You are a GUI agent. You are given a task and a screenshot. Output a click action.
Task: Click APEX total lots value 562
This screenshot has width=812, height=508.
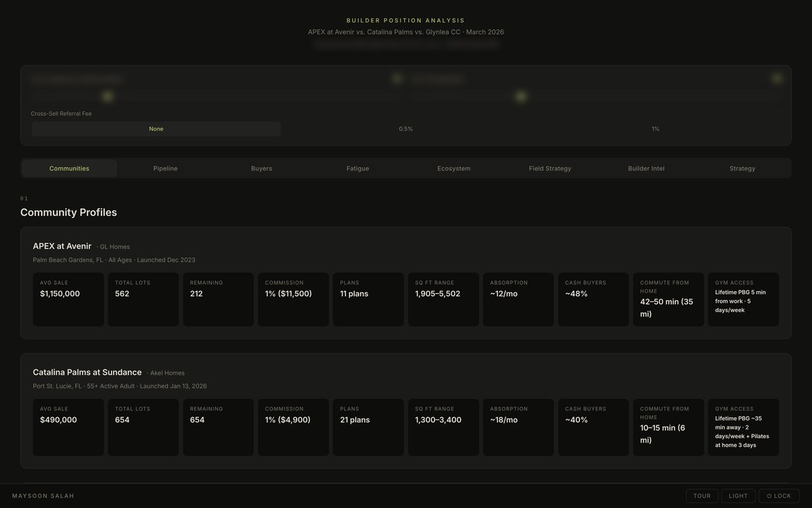tap(122, 294)
